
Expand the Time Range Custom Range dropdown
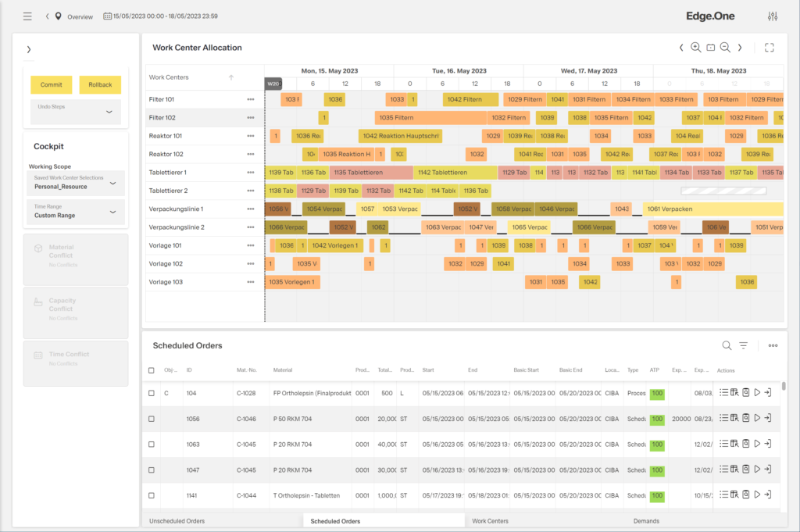tap(75, 212)
